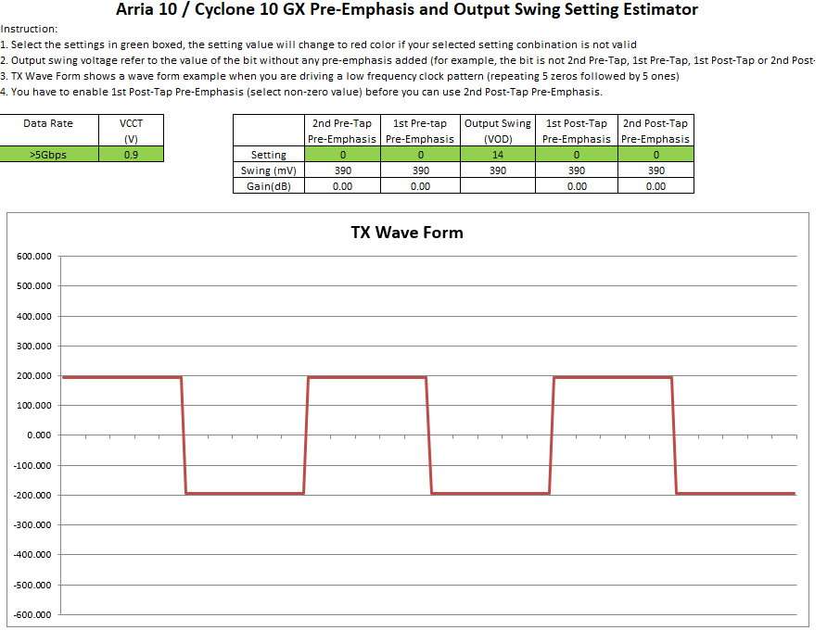Screen dimensions: 840x643
Task: Click the -600.000 y-axis label
Action: click(x=32, y=614)
